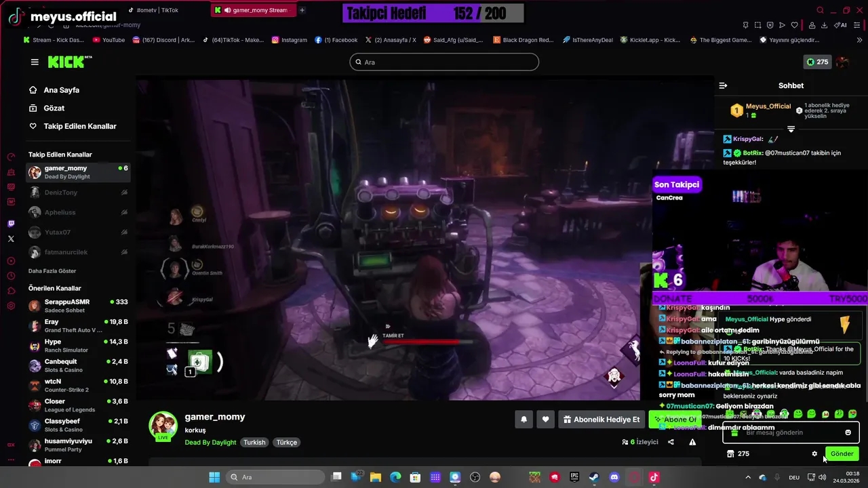Image resolution: width=868 pixels, height=488 pixels.
Task: Click the Gönder send button
Action: tap(842, 454)
